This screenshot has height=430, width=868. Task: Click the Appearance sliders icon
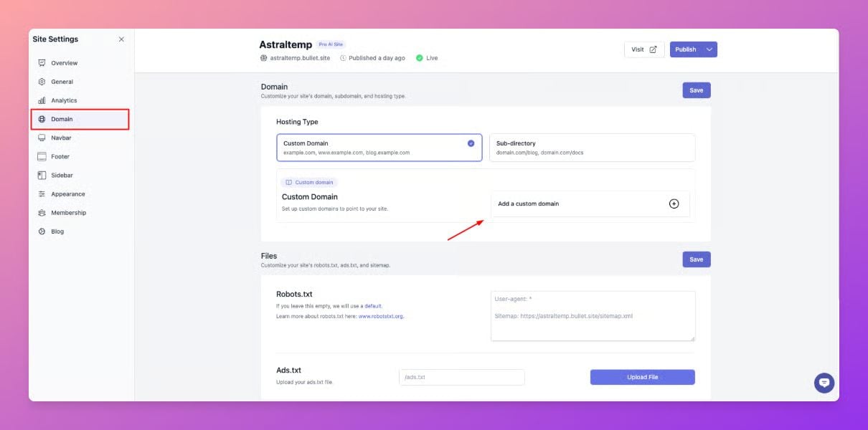42,193
